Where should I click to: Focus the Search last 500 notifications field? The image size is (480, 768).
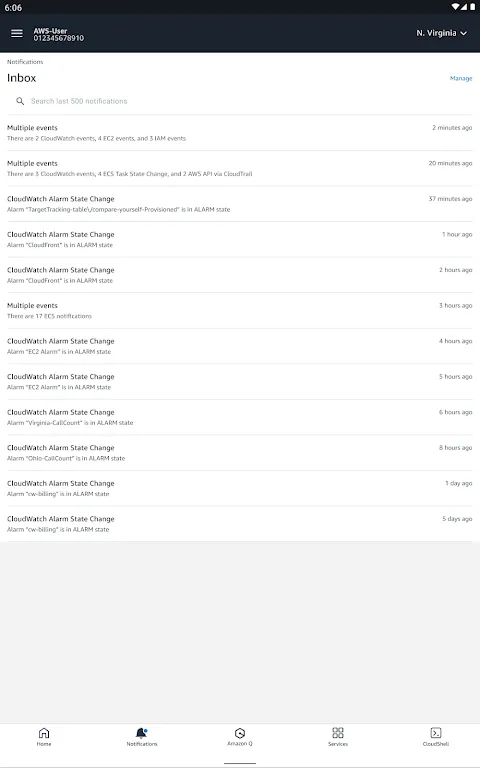pos(240,101)
